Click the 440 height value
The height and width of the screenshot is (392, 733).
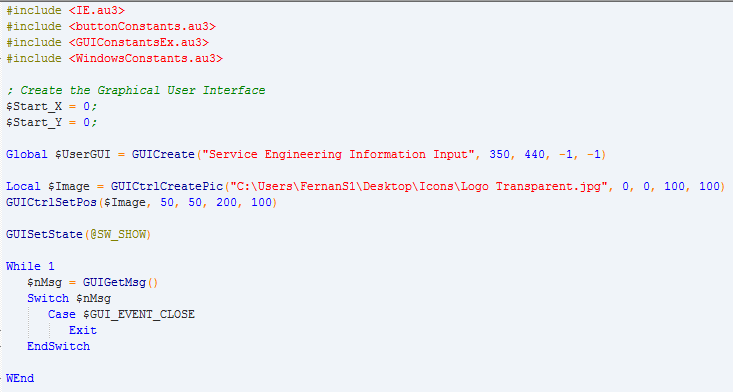pyautogui.click(x=535, y=154)
